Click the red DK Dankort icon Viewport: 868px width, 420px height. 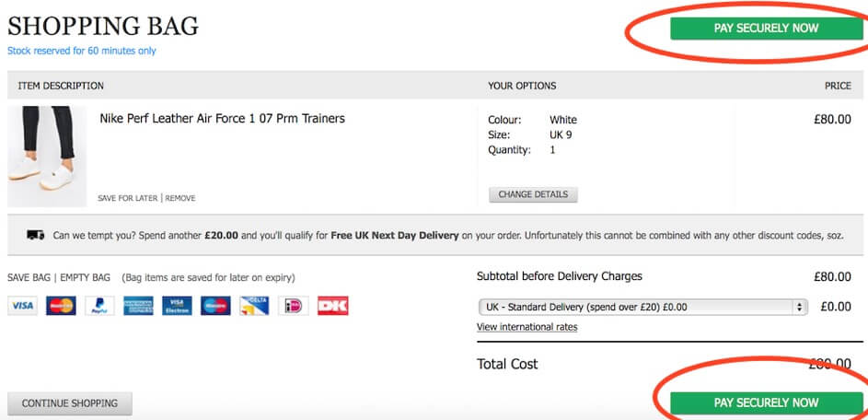(332, 306)
